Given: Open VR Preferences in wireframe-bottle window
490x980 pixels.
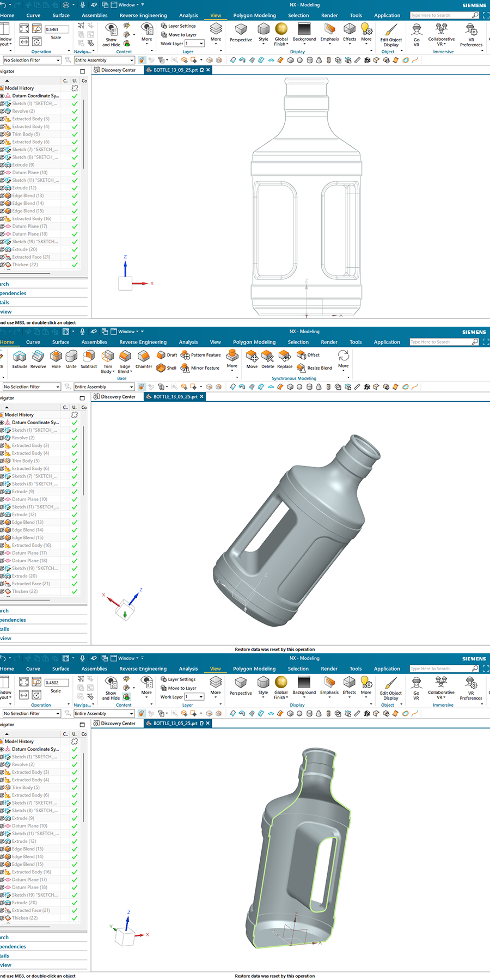Looking at the screenshot, I should pyautogui.click(x=471, y=35).
